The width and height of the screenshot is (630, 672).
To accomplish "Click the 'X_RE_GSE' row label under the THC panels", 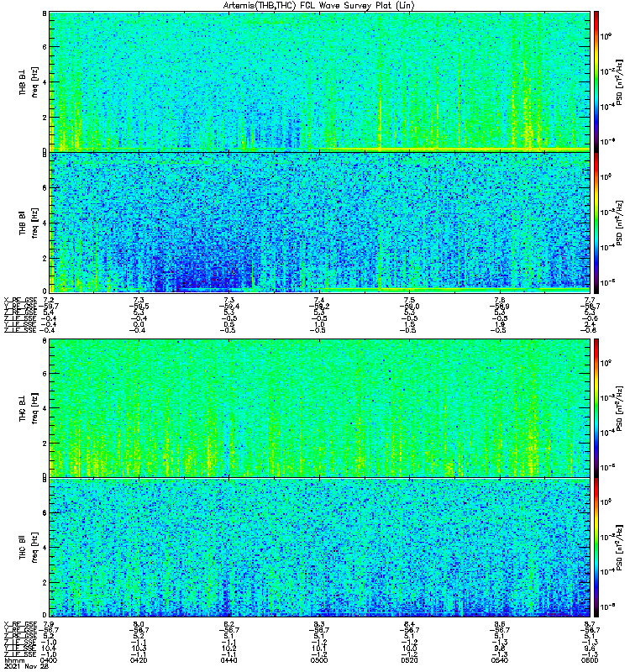I will (x=20, y=624).
